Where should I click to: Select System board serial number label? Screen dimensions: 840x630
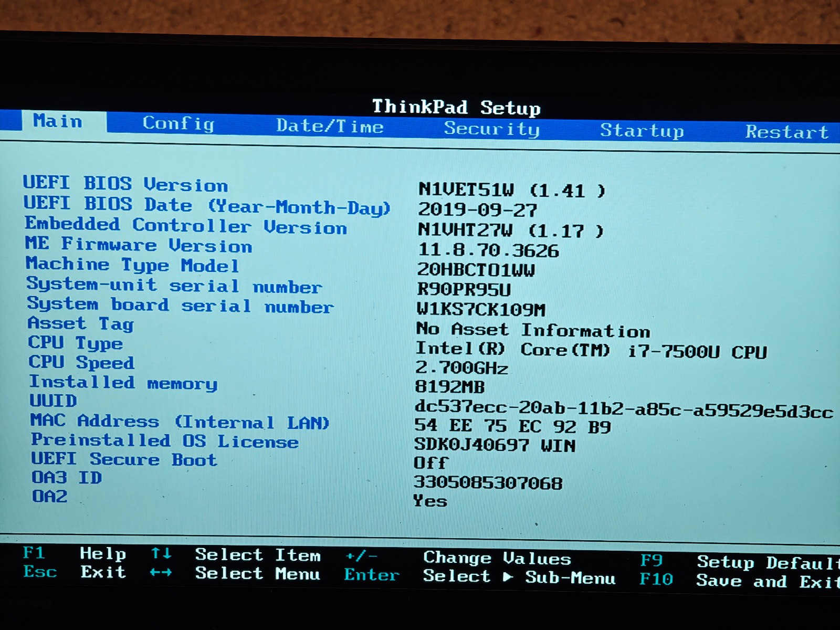[180, 305]
